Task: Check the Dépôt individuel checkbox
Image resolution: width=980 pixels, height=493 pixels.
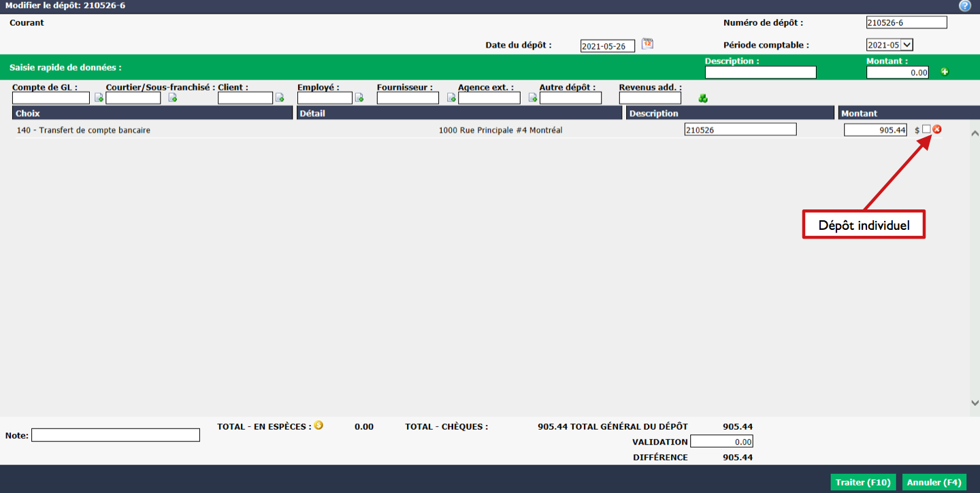Action: (926, 129)
